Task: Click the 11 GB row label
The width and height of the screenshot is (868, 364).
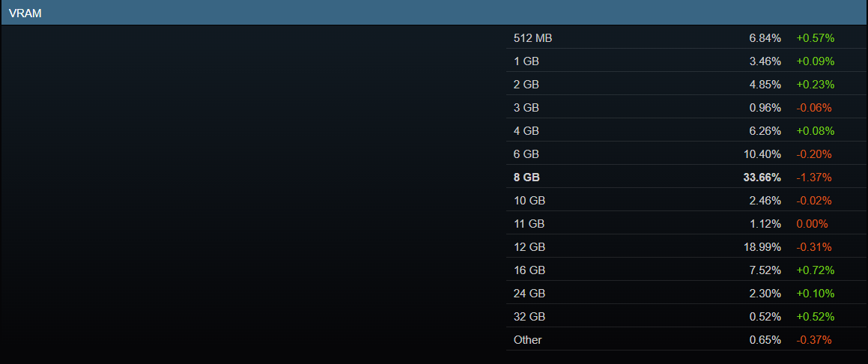Action: click(529, 223)
